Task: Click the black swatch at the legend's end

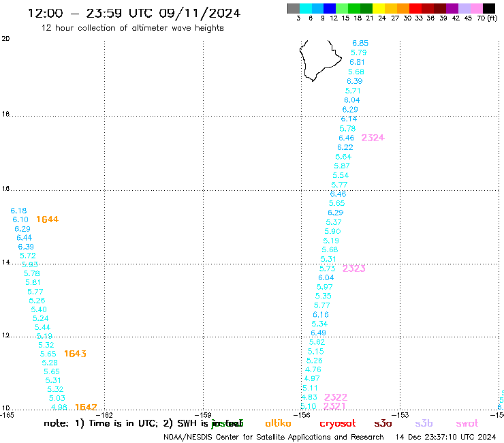Action: click(488, 9)
